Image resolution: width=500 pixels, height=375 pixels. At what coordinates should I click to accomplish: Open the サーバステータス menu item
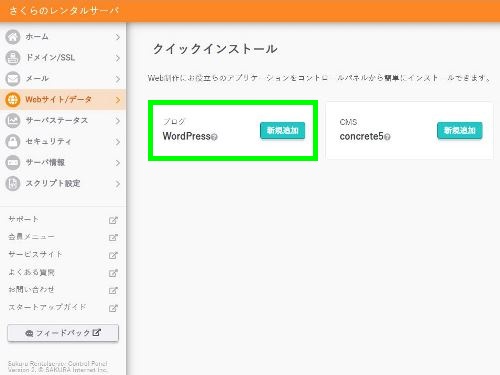(x=63, y=120)
